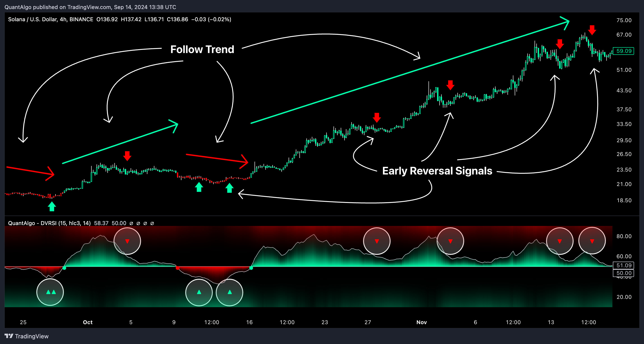Click the green 59.09 price label
The image size is (644, 344).
(x=623, y=51)
